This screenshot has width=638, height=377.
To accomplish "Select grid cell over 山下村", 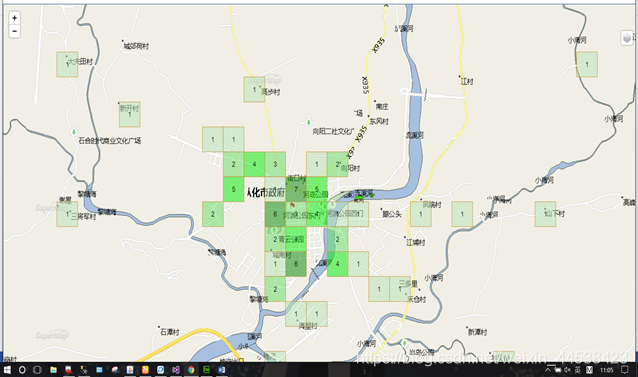I will pyautogui.click(x=545, y=214).
